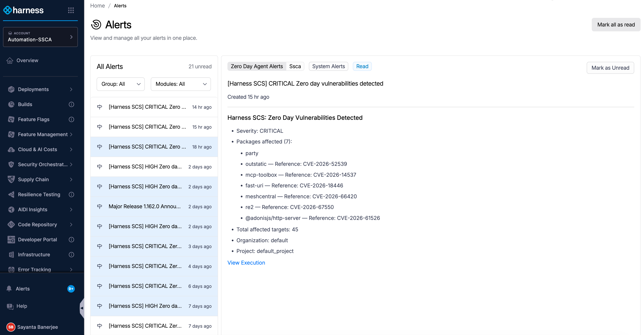Expand the Deployments chevron

[71, 89]
